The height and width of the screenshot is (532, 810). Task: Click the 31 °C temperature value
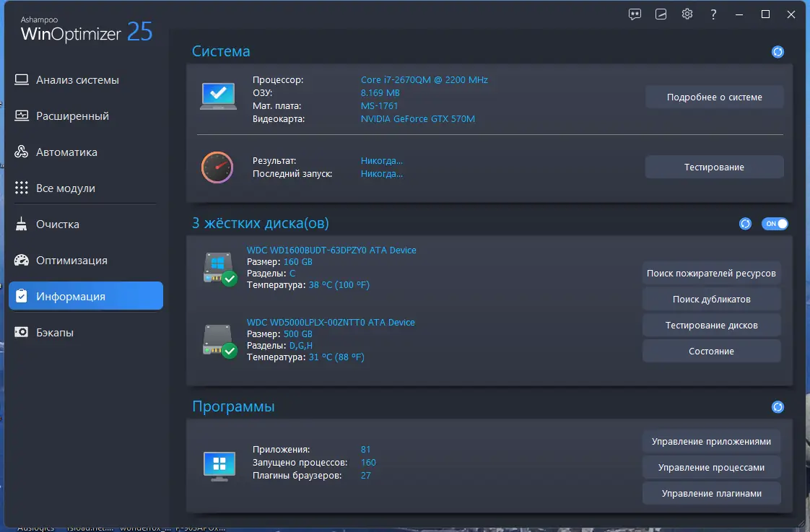(x=336, y=357)
